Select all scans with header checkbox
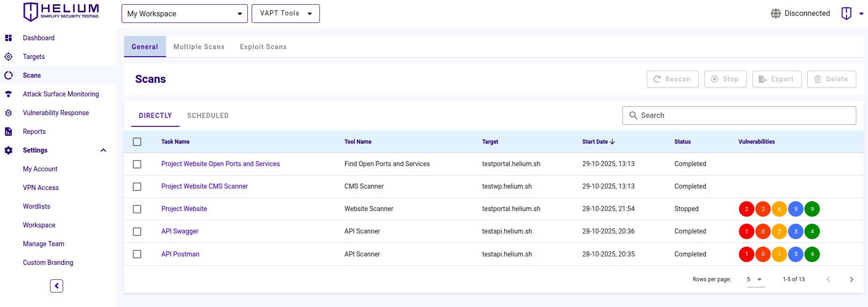 [x=137, y=142]
